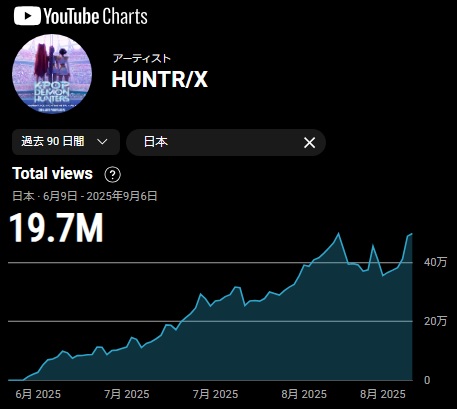
Task: Click the 0 axis label
Action: [x=427, y=380]
